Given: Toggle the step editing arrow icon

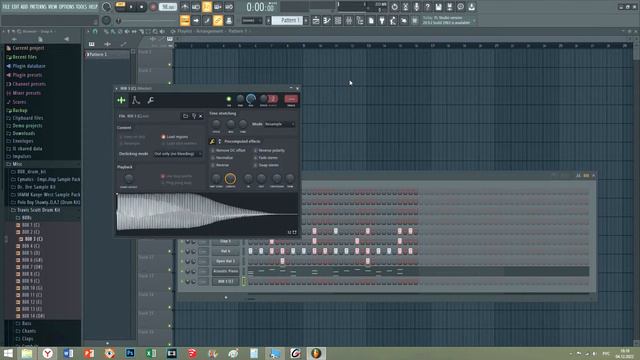Looking at the screenshot, I should tap(196, 20).
